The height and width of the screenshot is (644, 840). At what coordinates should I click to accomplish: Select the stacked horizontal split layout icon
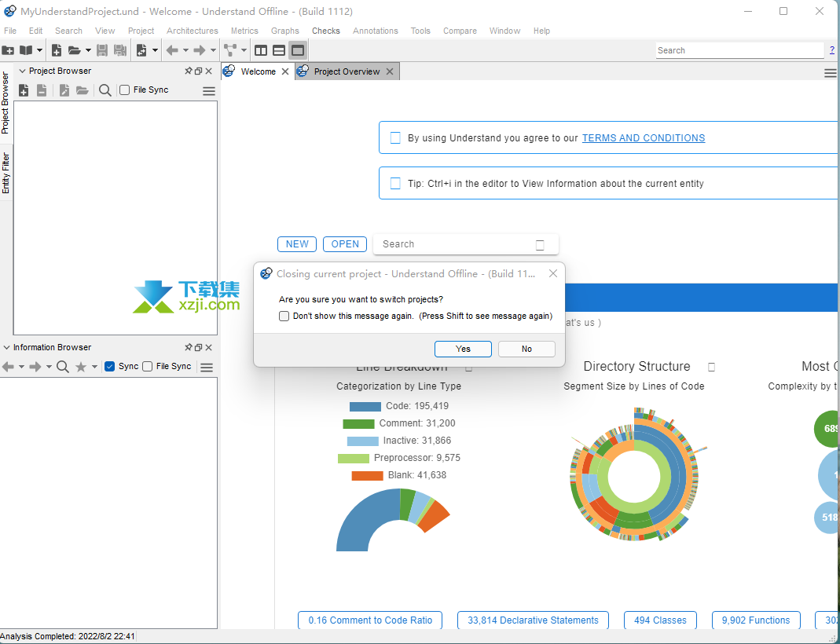point(279,50)
